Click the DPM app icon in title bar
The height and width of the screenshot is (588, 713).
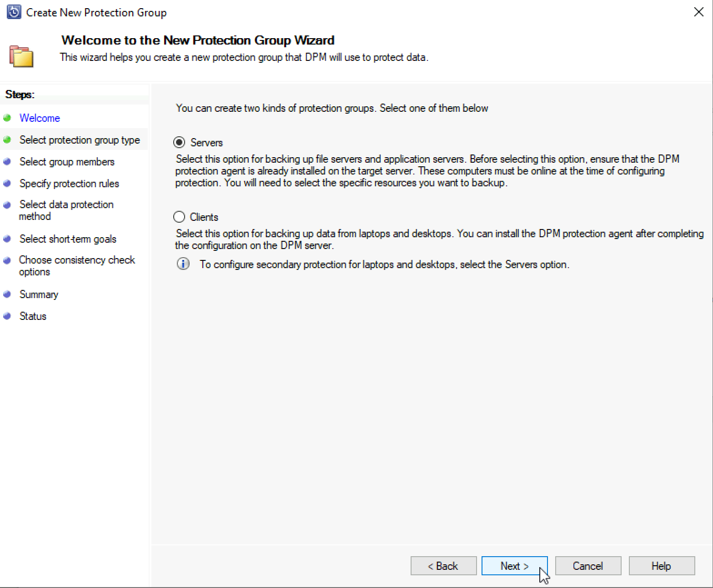pyautogui.click(x=14, y=12)
